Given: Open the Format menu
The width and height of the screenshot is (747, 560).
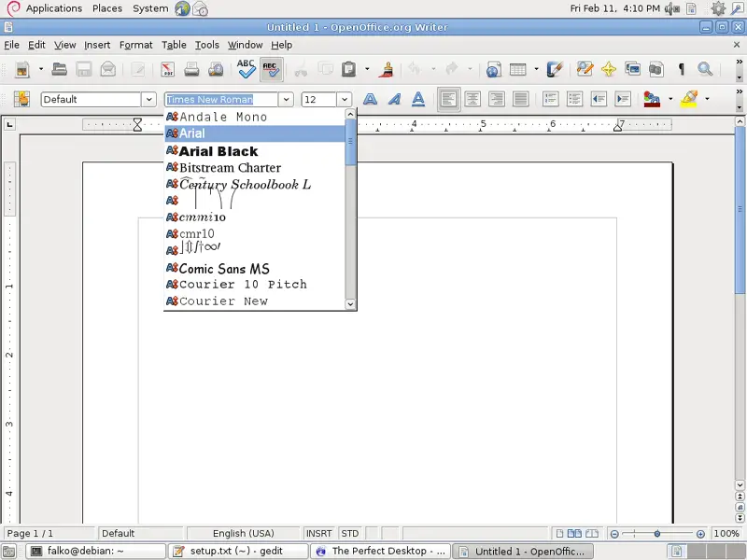Looking at the screenshot, I should pos(135,45).
